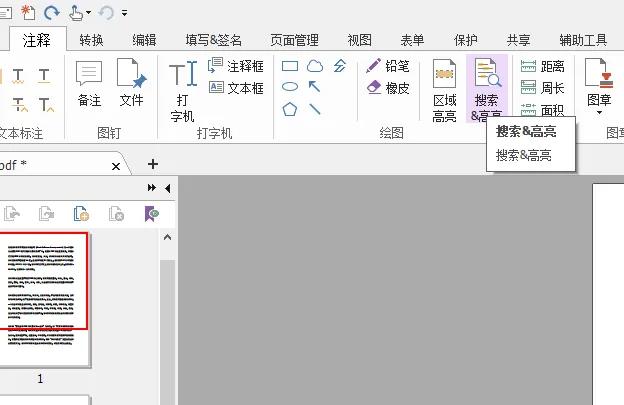This screenshot has height=405, width=624.
Task: Select the 注释框 callout tool
Action: coord(236,66)
